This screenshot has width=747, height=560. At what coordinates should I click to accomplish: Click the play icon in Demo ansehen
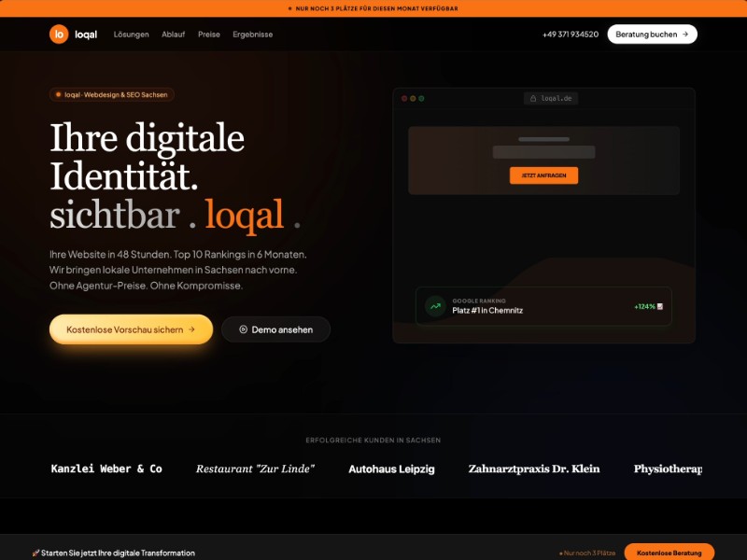(243, 329)
